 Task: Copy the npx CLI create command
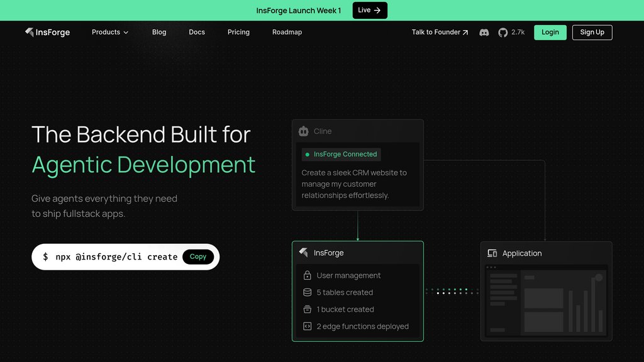tap(198, 256)
